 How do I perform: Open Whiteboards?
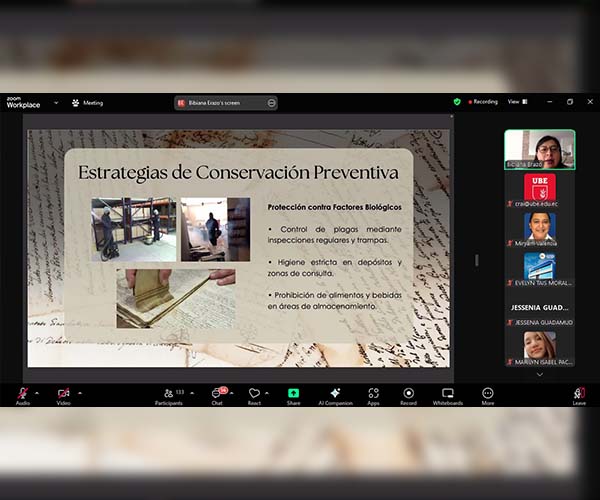[x=448, y=396]
